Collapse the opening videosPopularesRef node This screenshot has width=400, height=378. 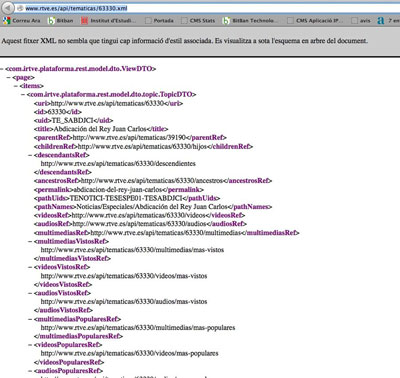(x=30, y=345)
